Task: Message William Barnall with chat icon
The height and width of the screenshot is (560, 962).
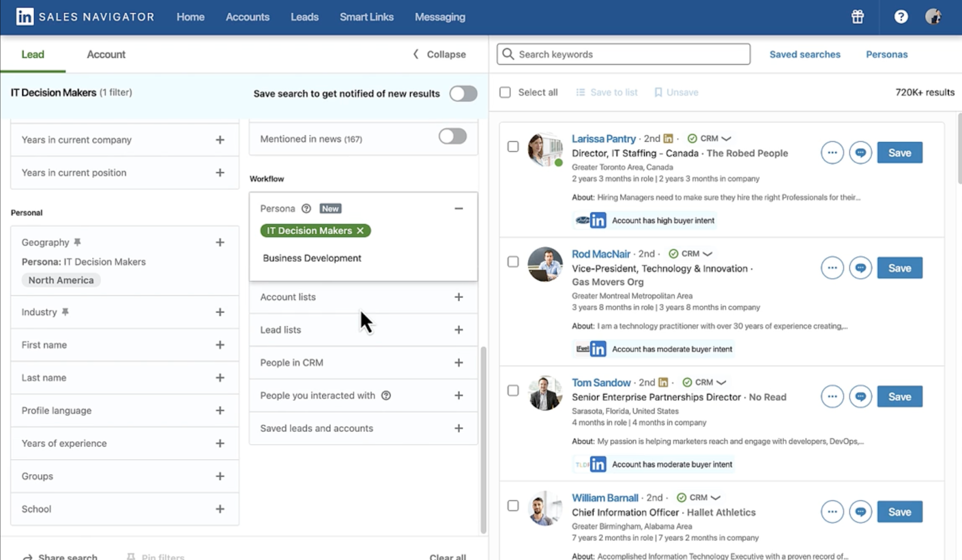Action: click(x=860, y=512)
